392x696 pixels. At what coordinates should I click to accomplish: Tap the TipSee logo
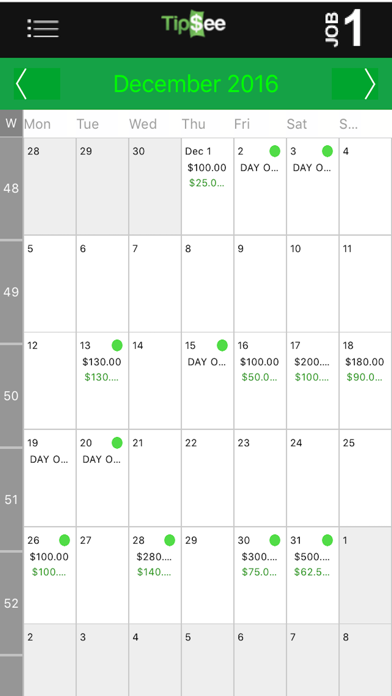(x=194, y=24)
